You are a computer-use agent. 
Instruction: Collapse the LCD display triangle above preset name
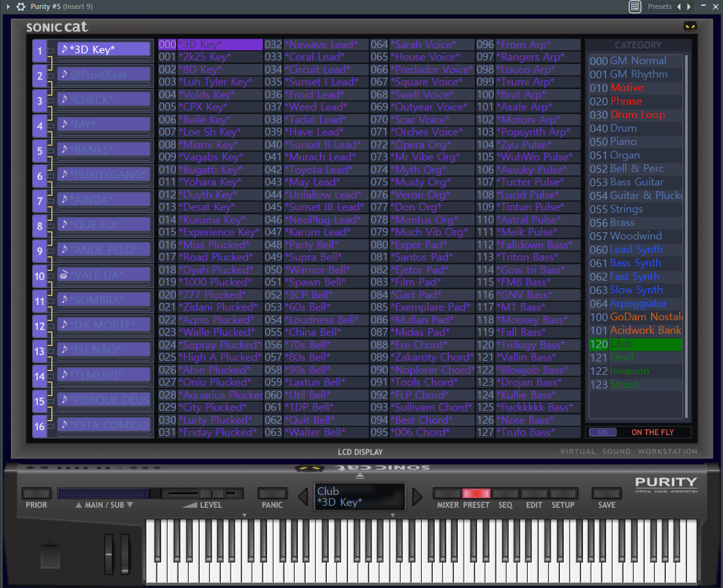click(x=360, y=476)
